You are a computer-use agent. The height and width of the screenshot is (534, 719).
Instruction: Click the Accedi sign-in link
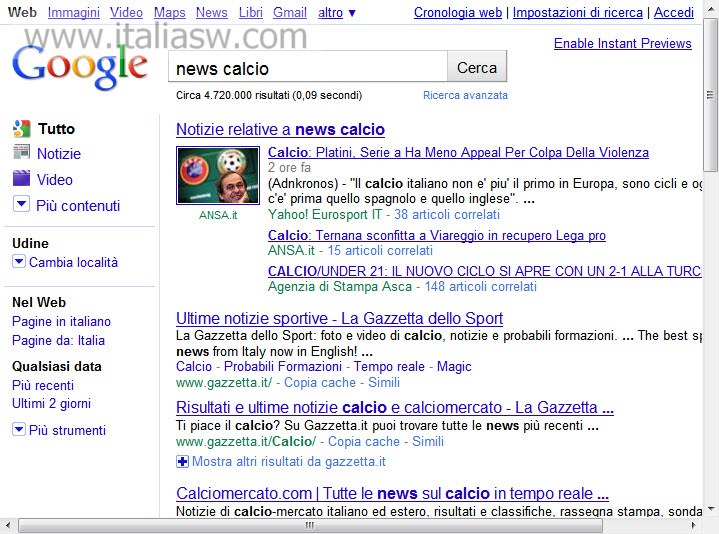coord(674,12)
